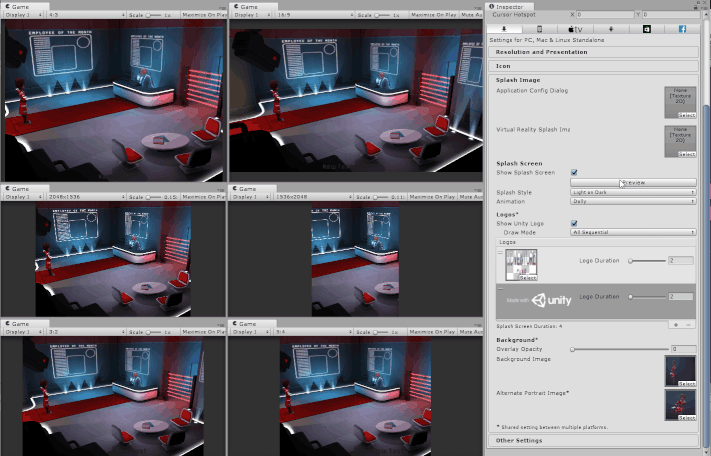Open Display 1 dropdown in the 4:3 Game view
Viewport: 711px width, 456px height.
click(x=23, y=15)
